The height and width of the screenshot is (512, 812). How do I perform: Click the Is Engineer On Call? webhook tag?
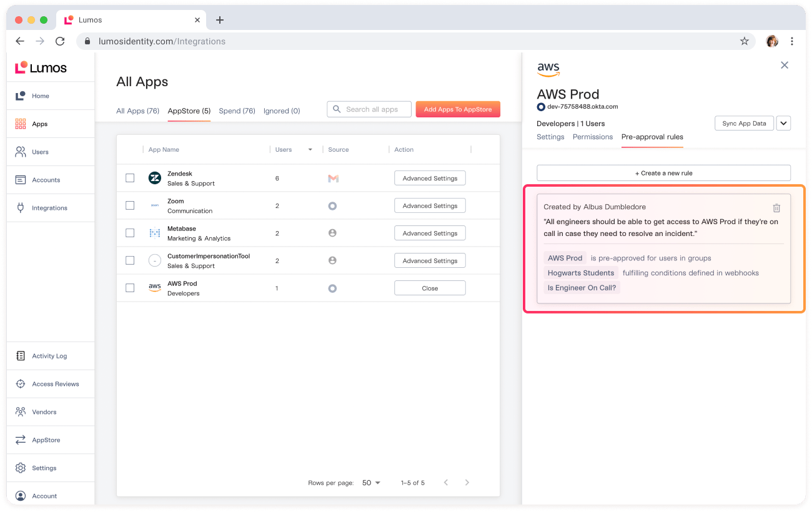point(582,288)
